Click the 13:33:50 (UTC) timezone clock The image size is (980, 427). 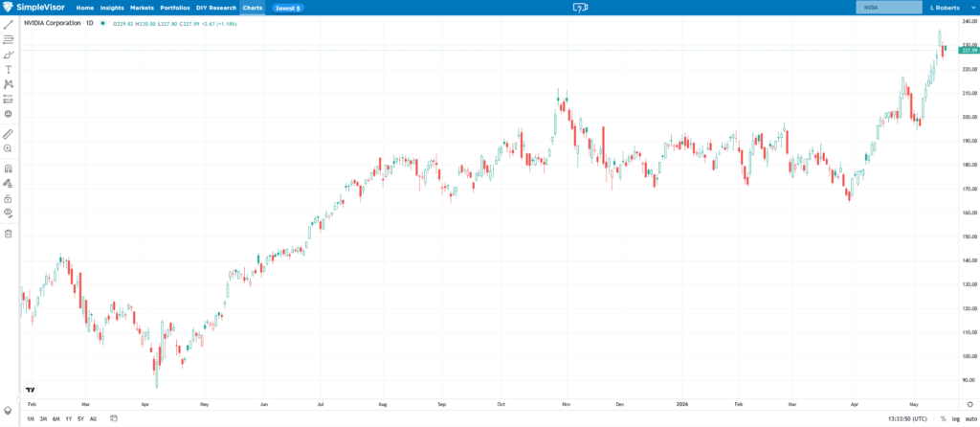click(x=908, y=418)
